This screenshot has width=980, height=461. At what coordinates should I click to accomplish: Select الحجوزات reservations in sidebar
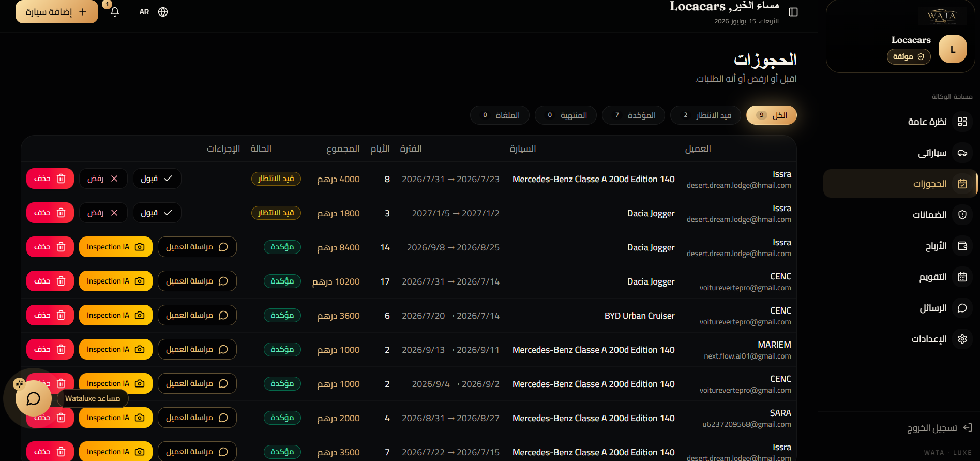tap(900, 184)
